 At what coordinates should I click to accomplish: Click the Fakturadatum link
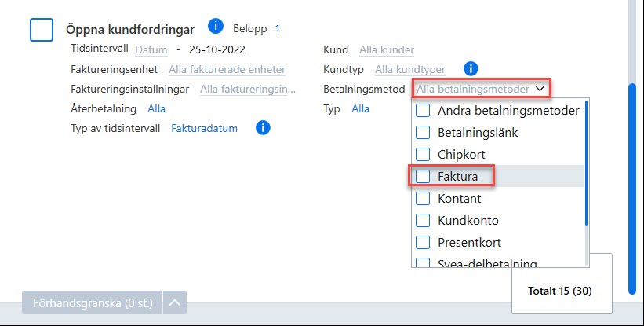204,128
